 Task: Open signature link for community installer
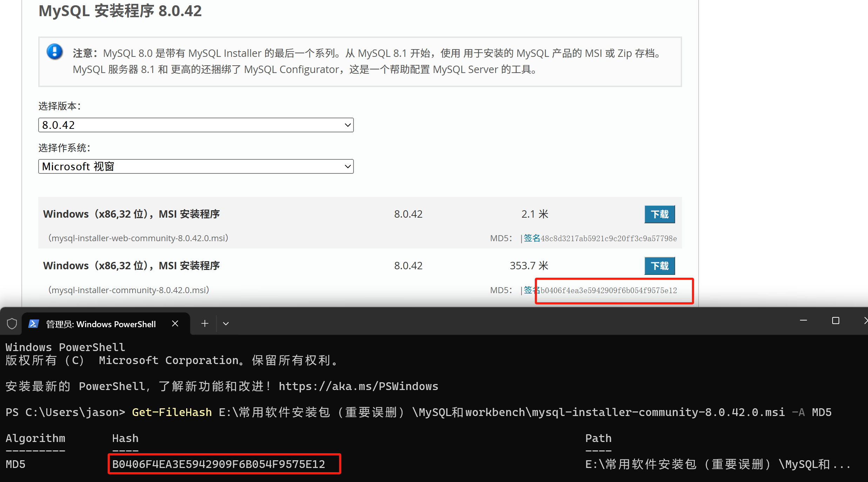[x=530, y=290]
